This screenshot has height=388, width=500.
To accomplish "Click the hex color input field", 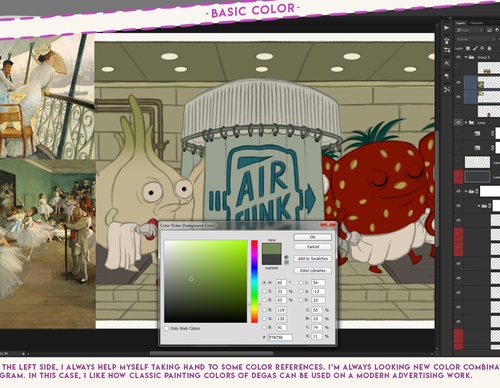I will pos(280,337).
